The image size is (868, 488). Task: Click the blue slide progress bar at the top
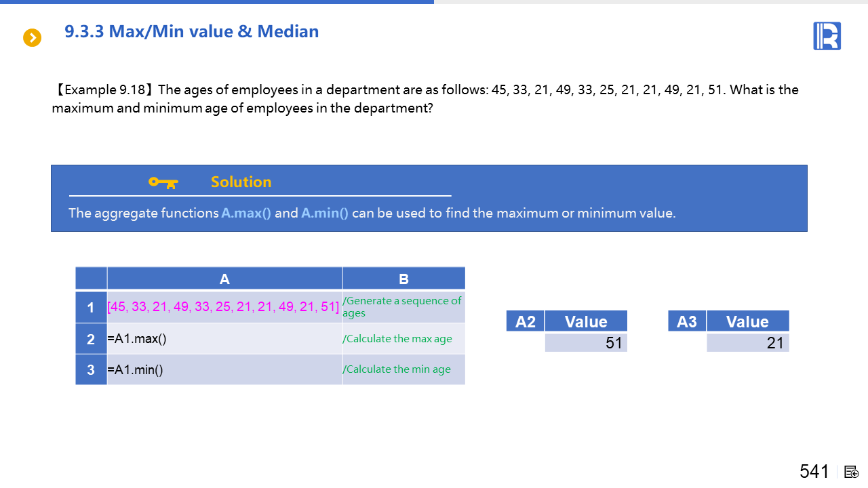217,2
